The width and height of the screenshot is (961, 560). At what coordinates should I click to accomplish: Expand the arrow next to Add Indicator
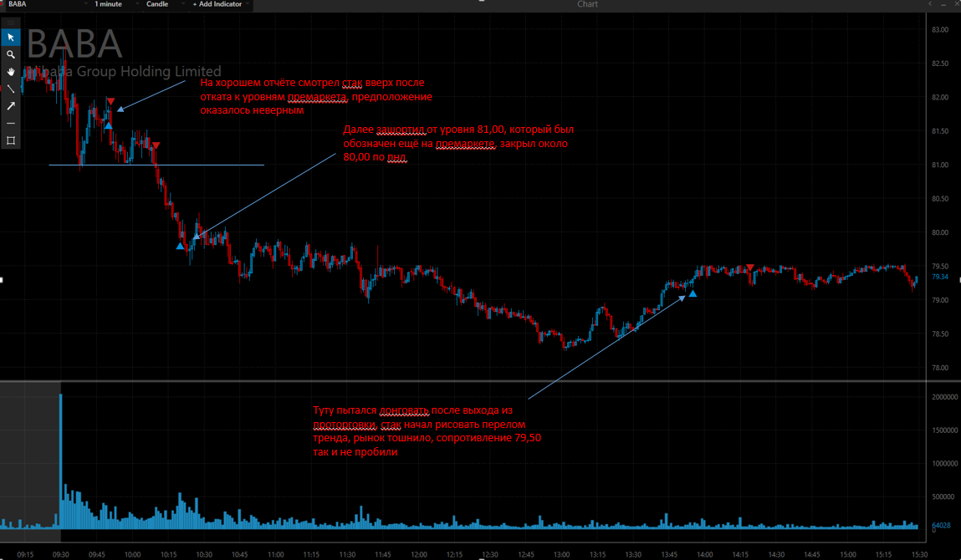click(x=248, y=4)
